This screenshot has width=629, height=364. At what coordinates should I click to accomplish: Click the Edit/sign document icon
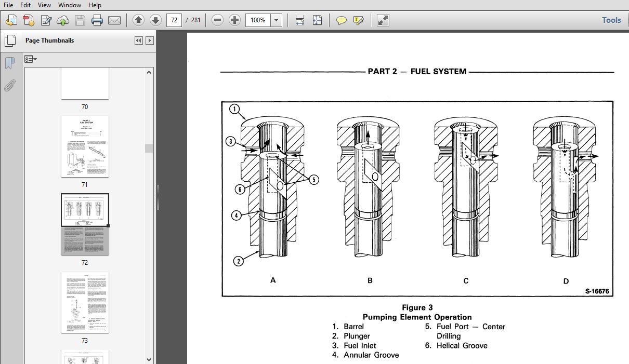pyautogui.click(x=46, y=20)
